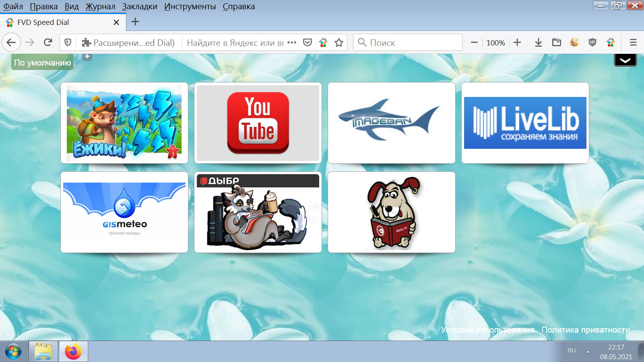Open the Downloads arrow panel
Image resolution: width=644 pixels, height=362 pixels.
click(x=539, y=42)
